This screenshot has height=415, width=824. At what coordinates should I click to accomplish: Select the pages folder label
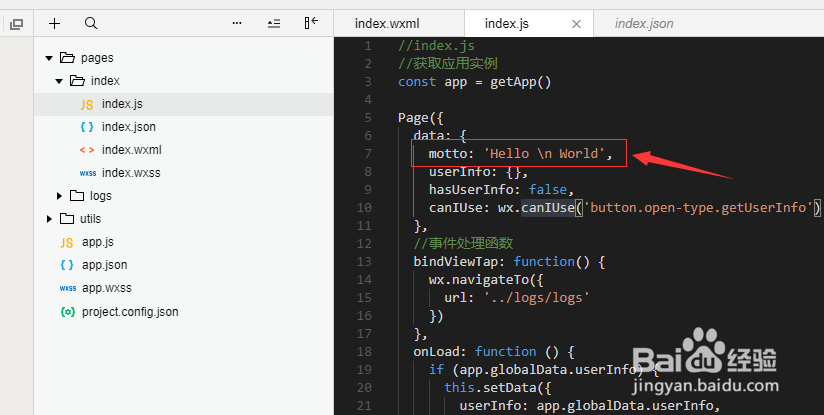(97, 58)
